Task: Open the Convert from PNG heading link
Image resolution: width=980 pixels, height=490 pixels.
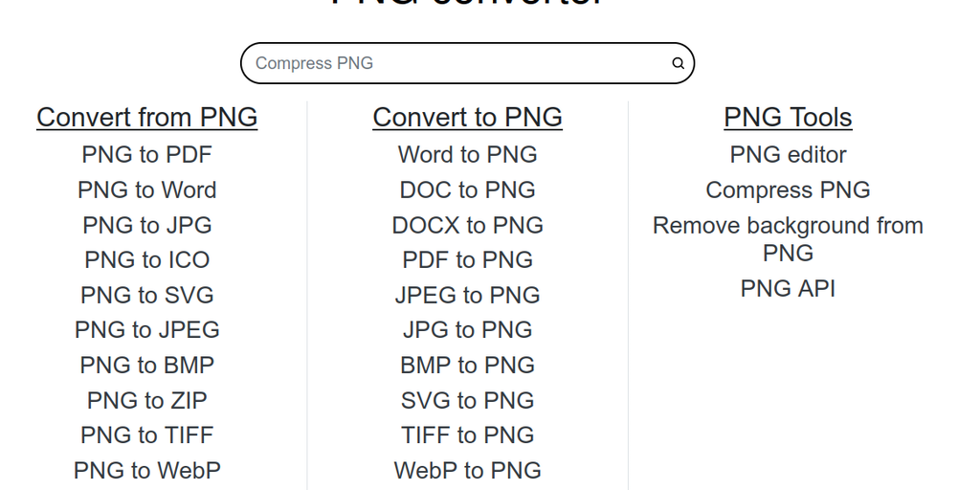Action: (x=146, y=118)
